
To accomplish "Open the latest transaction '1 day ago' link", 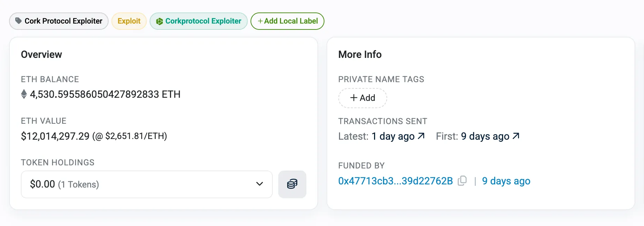I will 393,136.
